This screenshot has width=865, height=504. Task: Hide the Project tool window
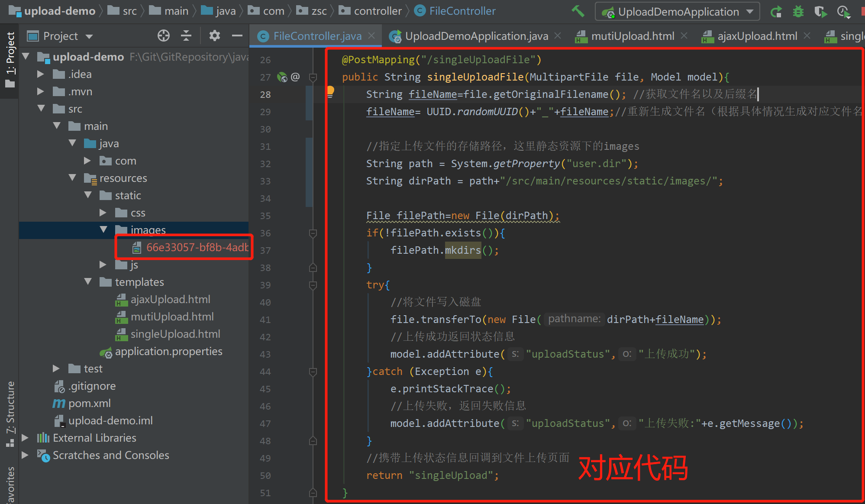tap(237, 36)
